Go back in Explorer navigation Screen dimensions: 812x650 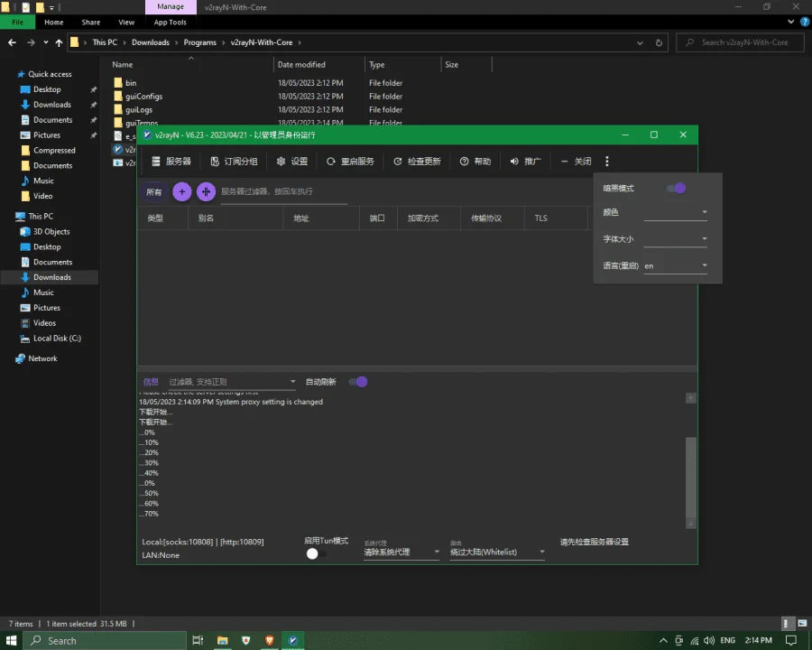tap(12, 42)
